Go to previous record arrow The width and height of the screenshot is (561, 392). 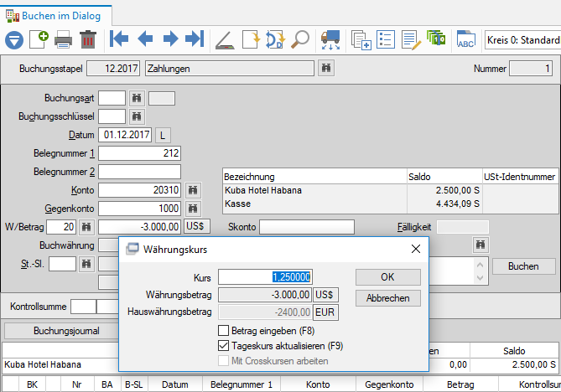[145, 39]
